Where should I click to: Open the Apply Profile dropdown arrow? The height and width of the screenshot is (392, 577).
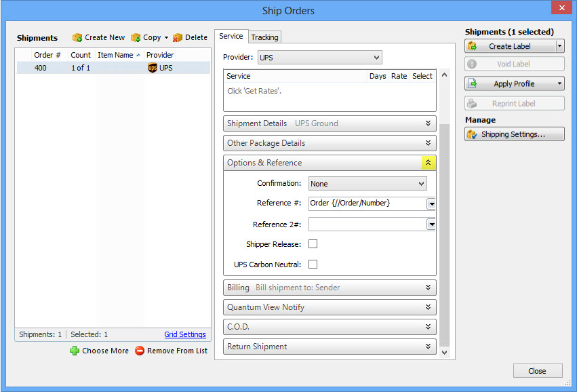pos(559,83)
